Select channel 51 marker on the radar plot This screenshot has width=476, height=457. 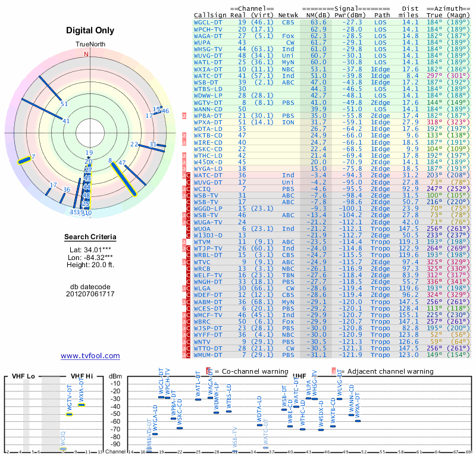[x=64, y=104]
